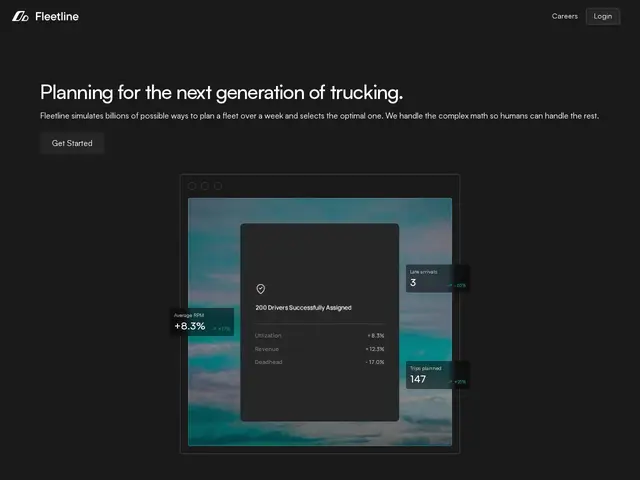The image size is (640, 480).
Task: Click '200 Drivers Successfully Assigned' text
Action: pyautogui.click(x=303, y=308)
